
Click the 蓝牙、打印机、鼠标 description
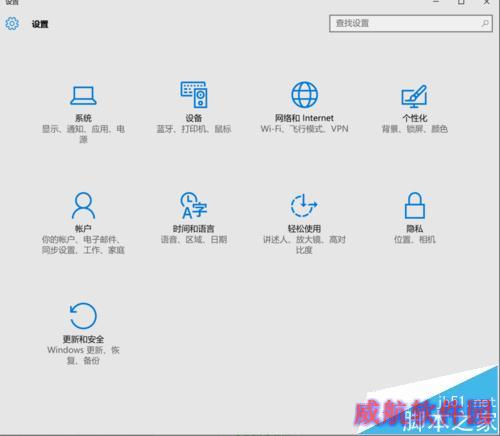[x=194, y=129]
